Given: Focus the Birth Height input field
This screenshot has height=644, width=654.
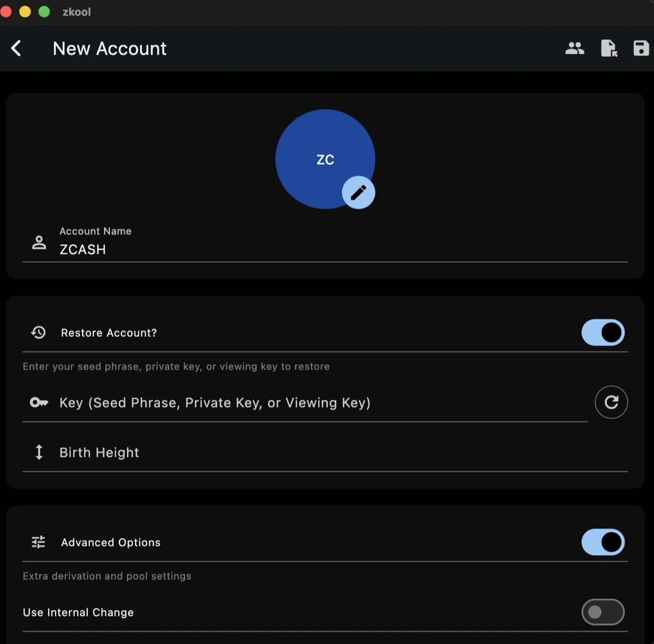Looking at the screenshot, I should click(325, 453).
